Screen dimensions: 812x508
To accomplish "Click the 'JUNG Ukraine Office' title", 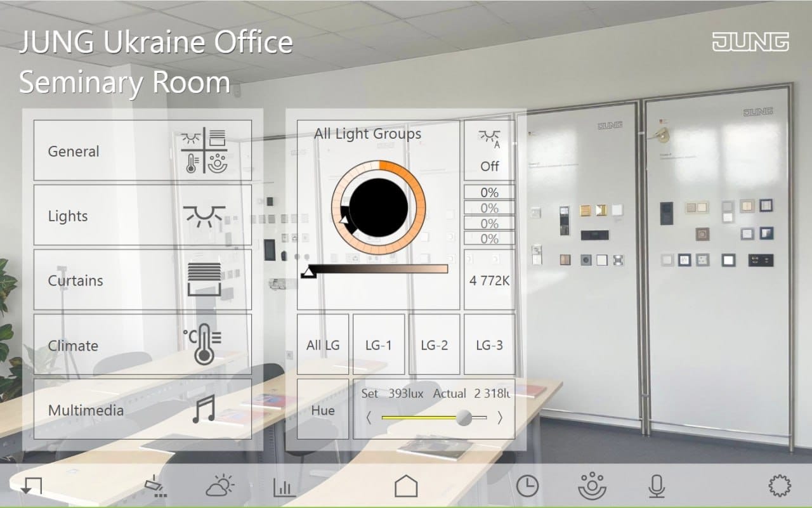I will (x=156, y=42).
